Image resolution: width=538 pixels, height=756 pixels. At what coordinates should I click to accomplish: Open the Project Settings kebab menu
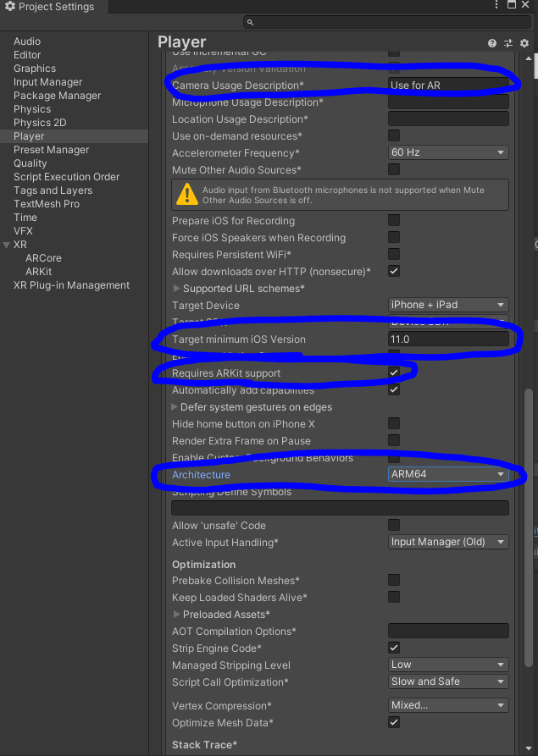tap(496, 5)
